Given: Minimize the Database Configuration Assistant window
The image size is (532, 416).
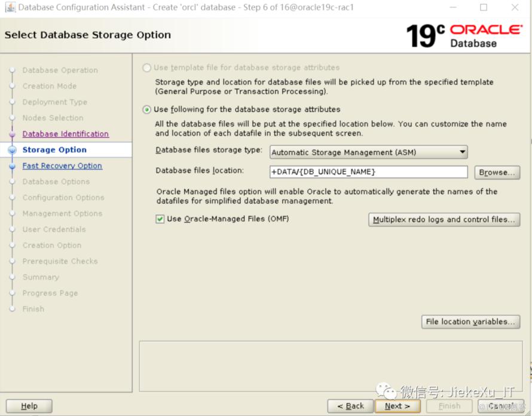Looking at the screenshot, I should click(x=453, y=7).
